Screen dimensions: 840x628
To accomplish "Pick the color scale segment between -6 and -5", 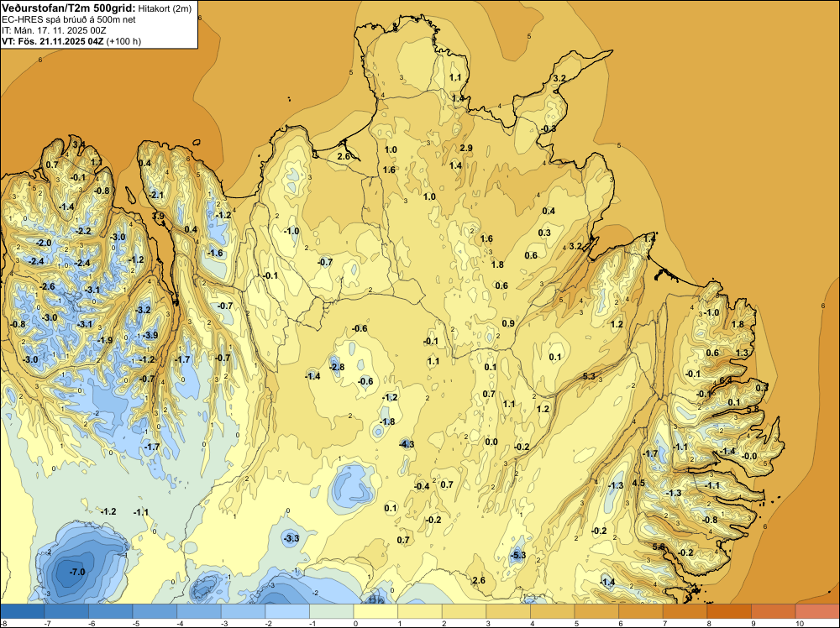I will pos(110,611).
